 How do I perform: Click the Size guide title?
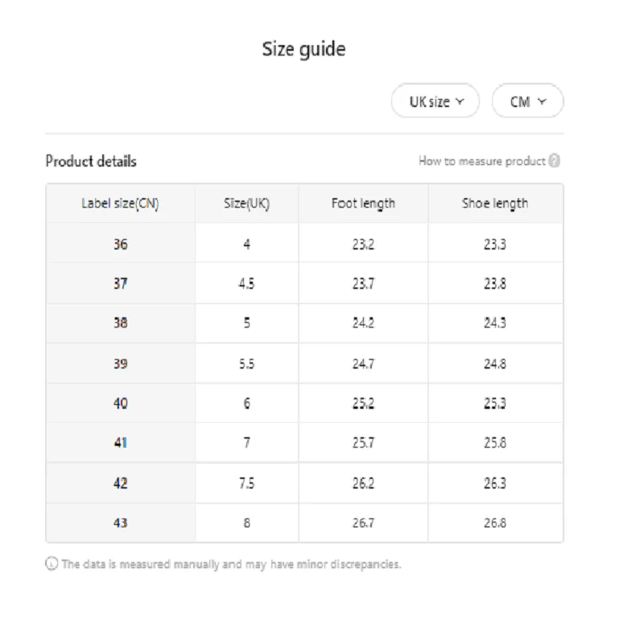[304, 49]
